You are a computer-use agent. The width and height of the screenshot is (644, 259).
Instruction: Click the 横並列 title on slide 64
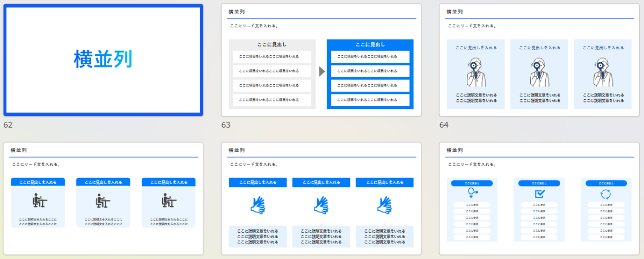pos(454,12)
